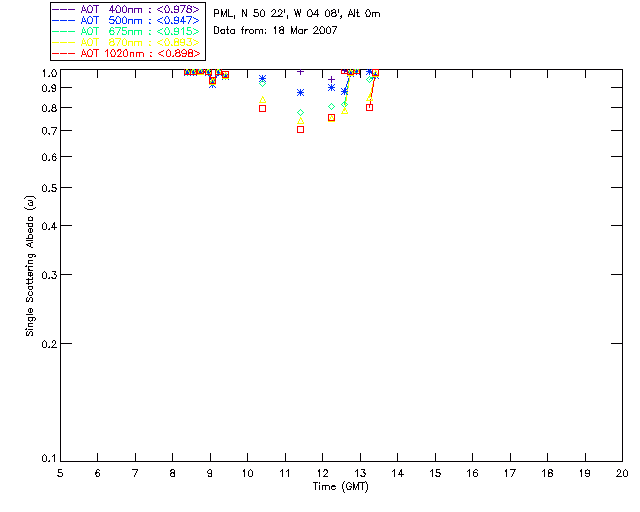Click the AOT 500nm legend entry
The width and height of the screenshot is (640, 512).
(x=126, y=20)
